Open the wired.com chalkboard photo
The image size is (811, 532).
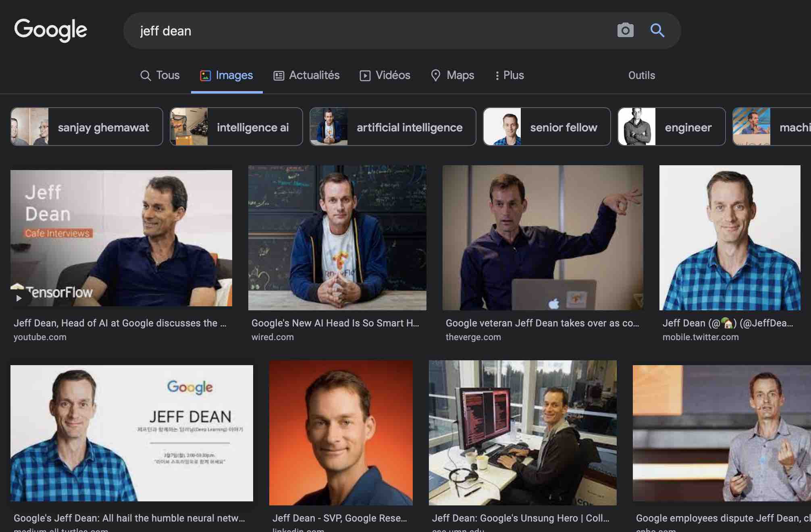tap(337, 238)
